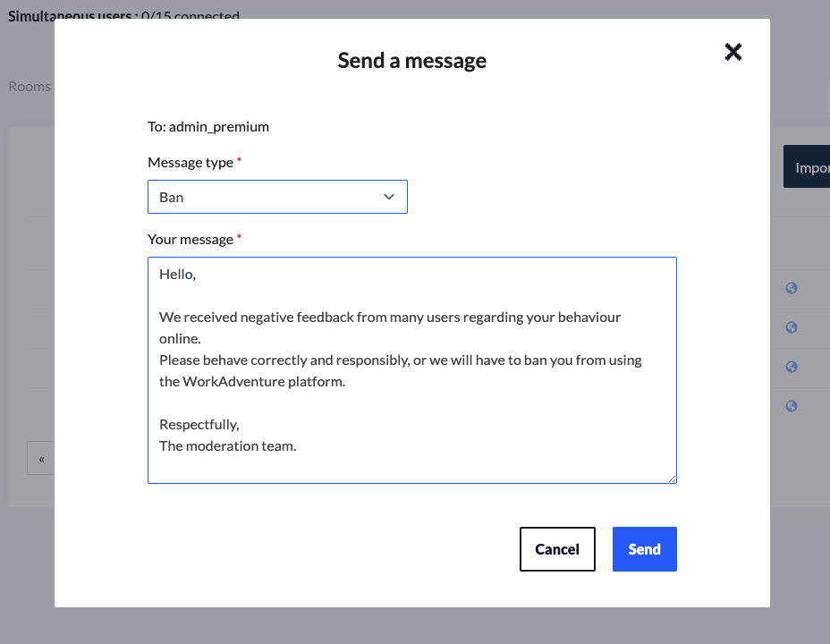Click the globe icon on the first room row
The image size is (830, 644).
pos(791,288)
